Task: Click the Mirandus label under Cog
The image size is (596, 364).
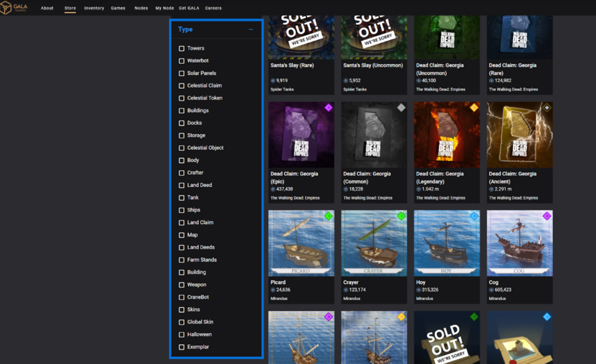Action: pyautogui.click(x=497, y=298)
